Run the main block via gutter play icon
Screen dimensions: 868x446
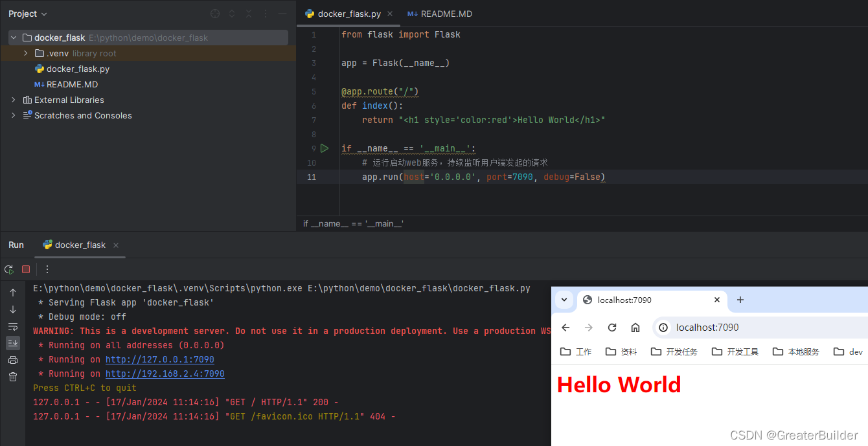325,148
